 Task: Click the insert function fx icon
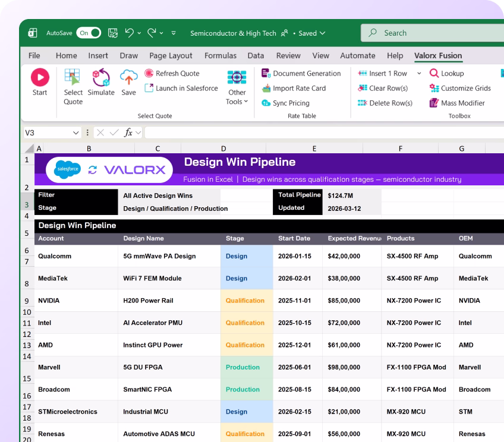(x=128, y=132)
